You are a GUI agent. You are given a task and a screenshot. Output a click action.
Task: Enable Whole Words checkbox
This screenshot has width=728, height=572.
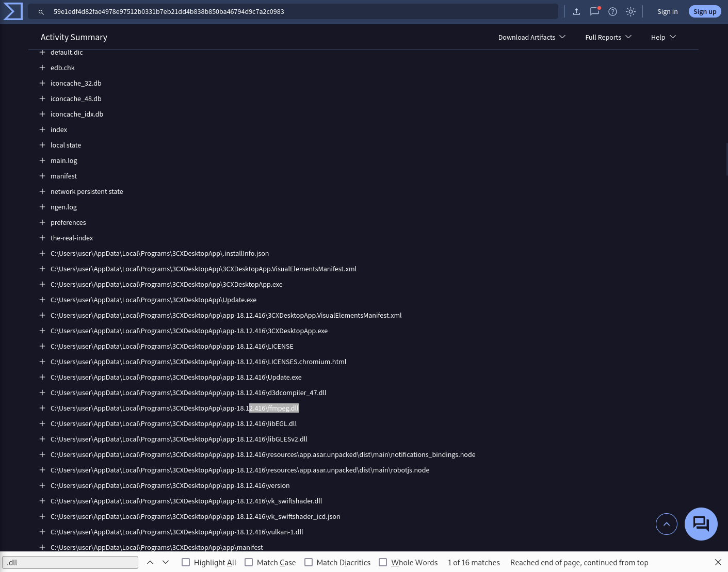[x=383, y=562]
